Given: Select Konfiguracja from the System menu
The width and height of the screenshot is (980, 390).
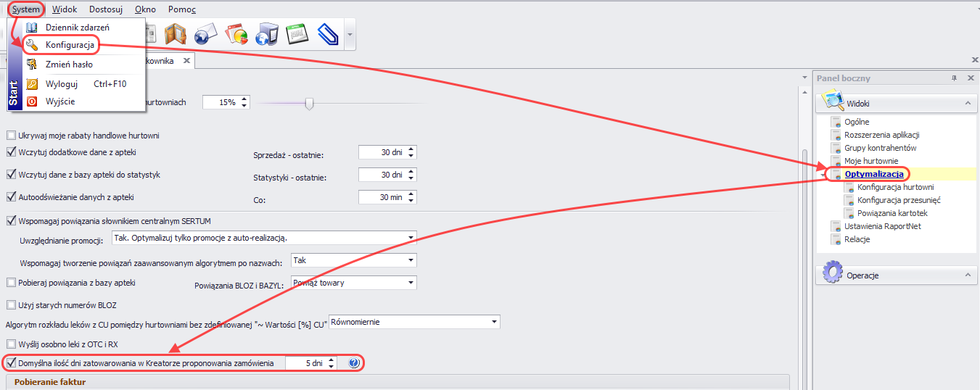Looking at the screenshot, I should pyautogui.click(x=70, y=45).
